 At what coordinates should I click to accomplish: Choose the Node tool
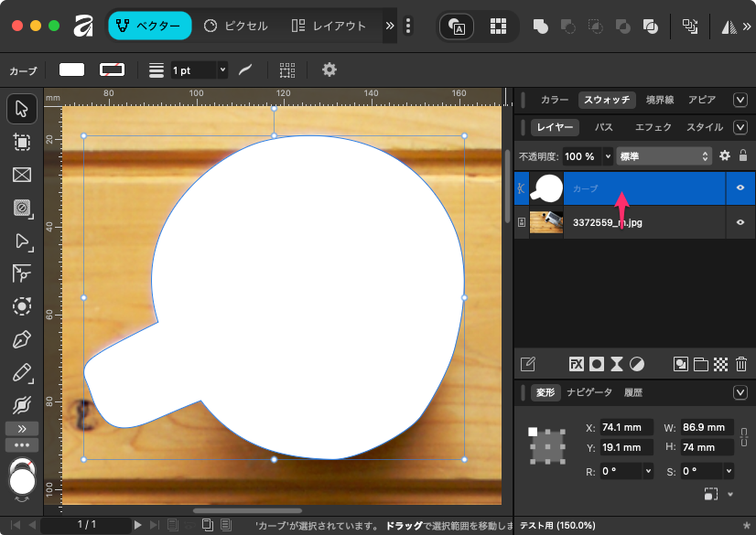(22, 241)
